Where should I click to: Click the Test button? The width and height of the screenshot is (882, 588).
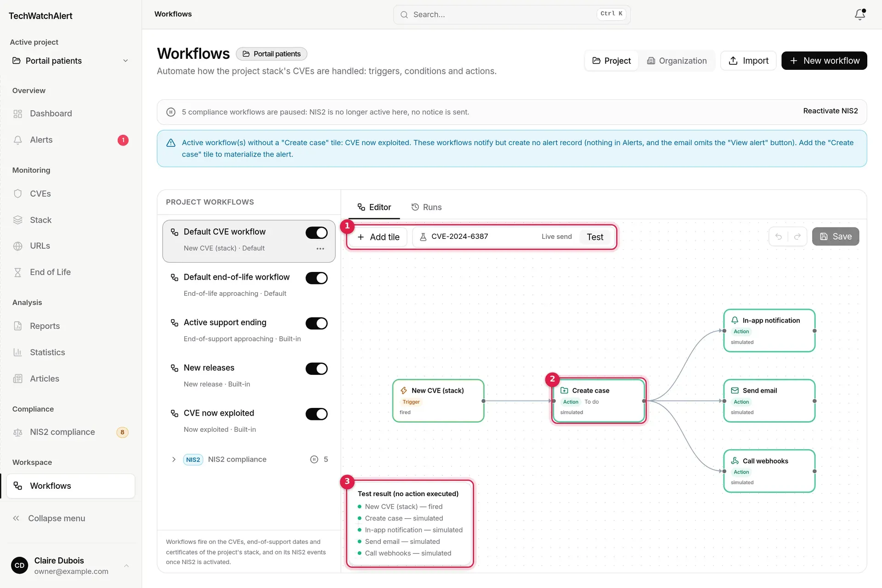(x=595, y=237)
